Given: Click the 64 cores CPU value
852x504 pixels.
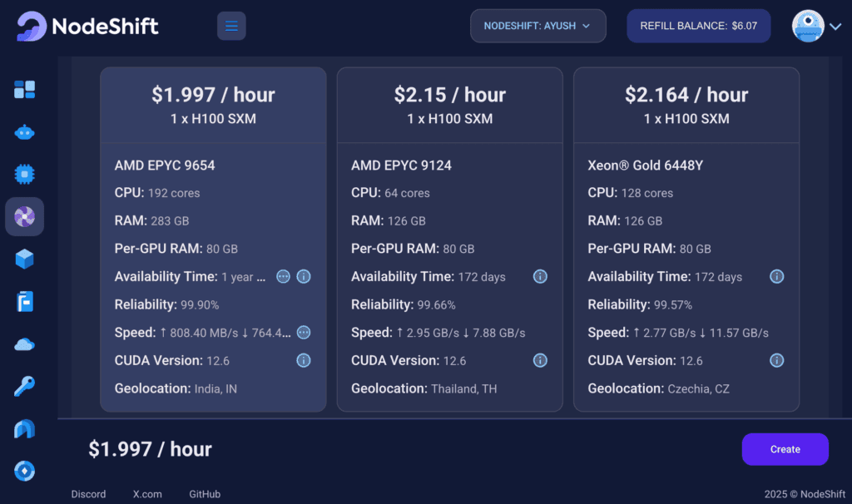Looking at the screenshot, I should pos(407,193).
